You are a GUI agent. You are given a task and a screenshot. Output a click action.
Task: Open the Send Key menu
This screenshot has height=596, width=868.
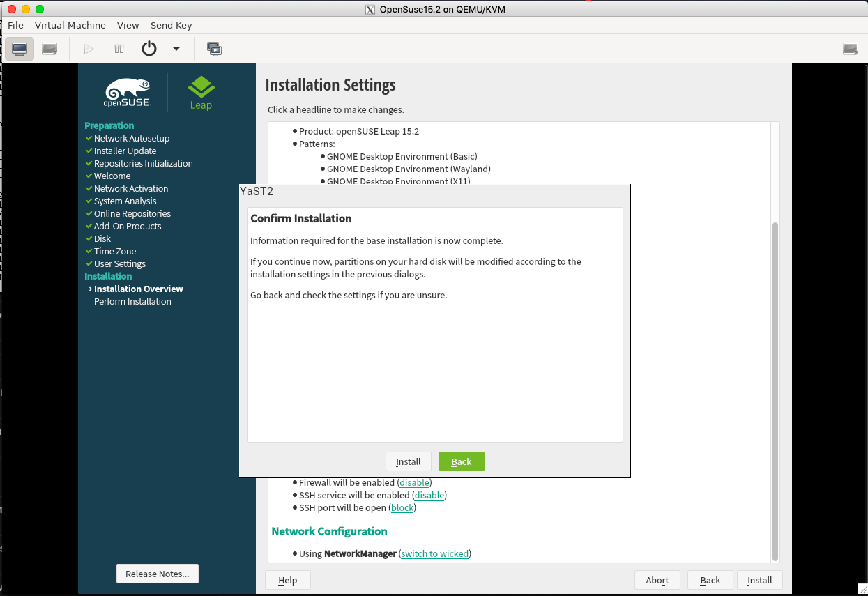171,25
